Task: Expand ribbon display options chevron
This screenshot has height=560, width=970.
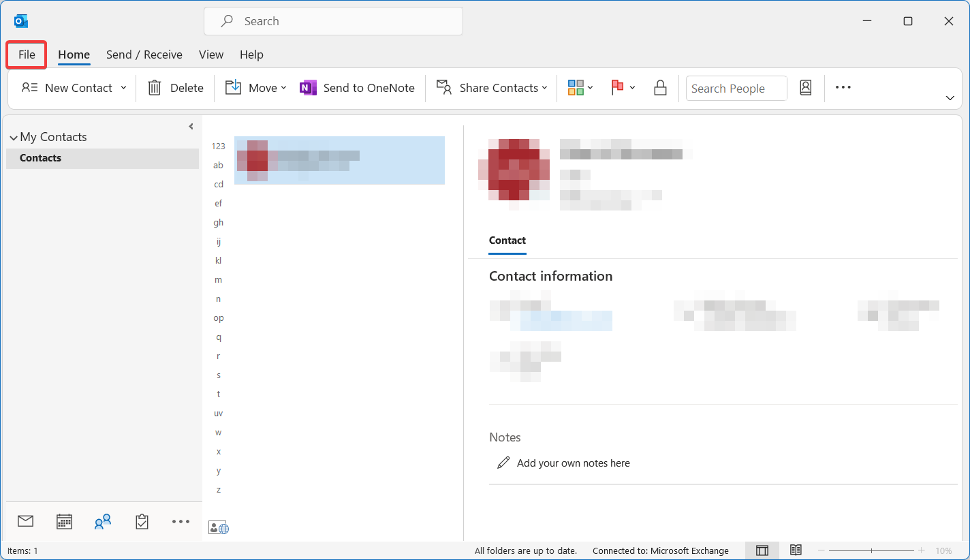Action: pyautogui.click(x=950, y=98)
